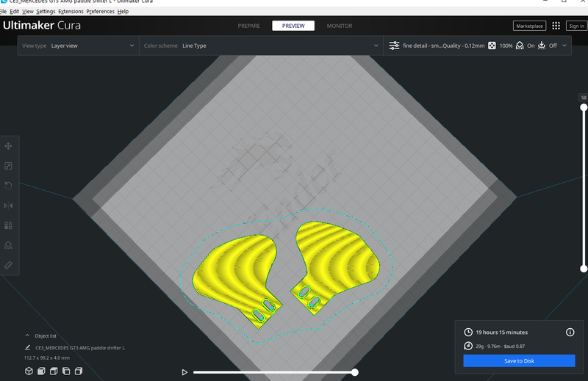The image size is (588, 381).
Task: Select the Mirror tool
Action: (x=9, y=206)
